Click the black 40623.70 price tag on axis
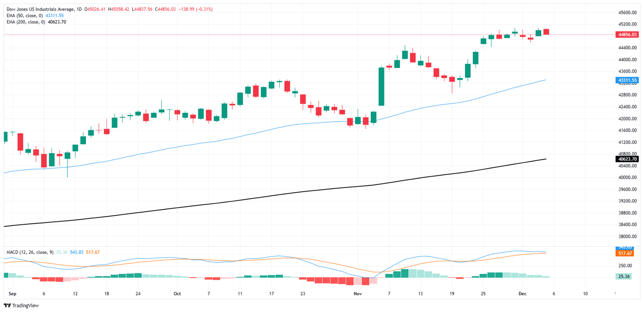Image resolution: width=644 pixels, height=312 pixels. point(626,159)
